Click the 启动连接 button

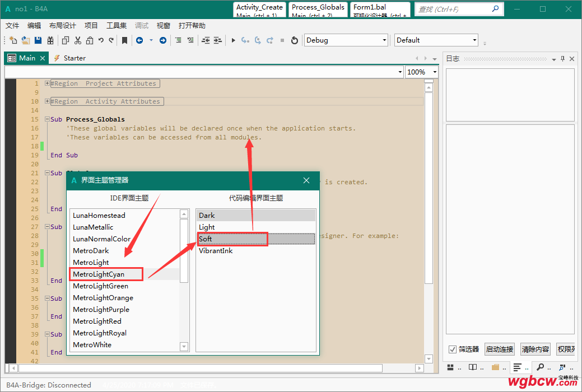click(x=500, y=349)
